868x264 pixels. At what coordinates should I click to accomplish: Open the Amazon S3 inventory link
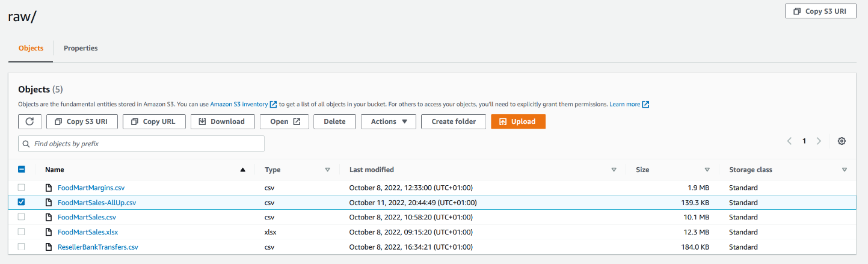[239, 104]
